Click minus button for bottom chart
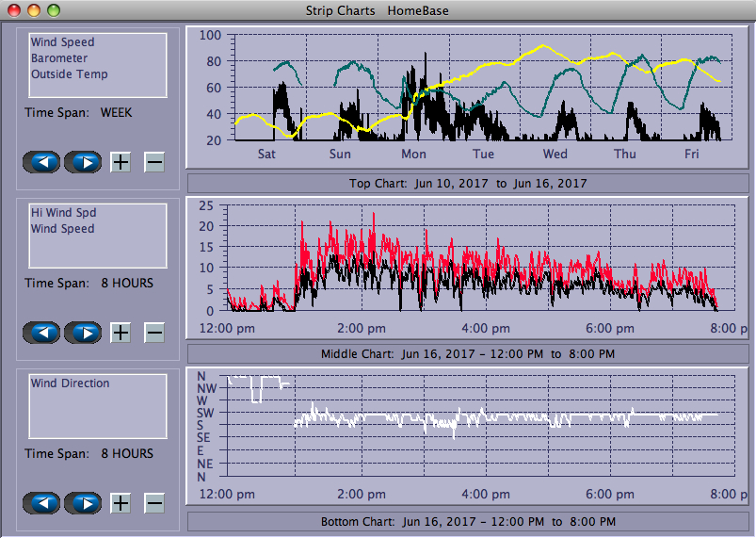The height and width of the screenshot is (538, 756). tap(154, 503)
